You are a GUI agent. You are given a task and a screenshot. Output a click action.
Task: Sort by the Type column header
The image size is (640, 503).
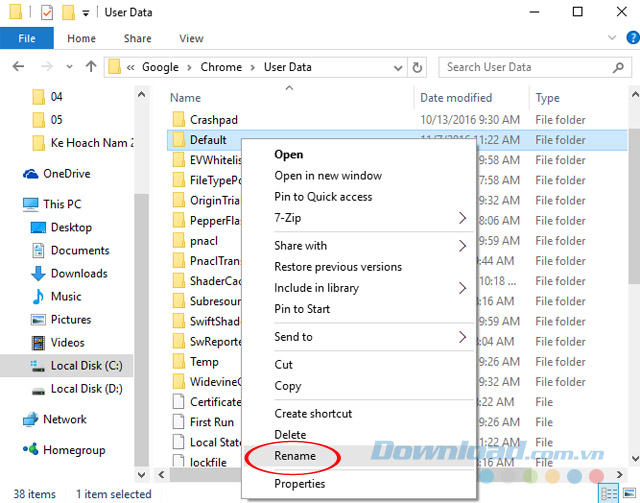(x=547, y=98)
